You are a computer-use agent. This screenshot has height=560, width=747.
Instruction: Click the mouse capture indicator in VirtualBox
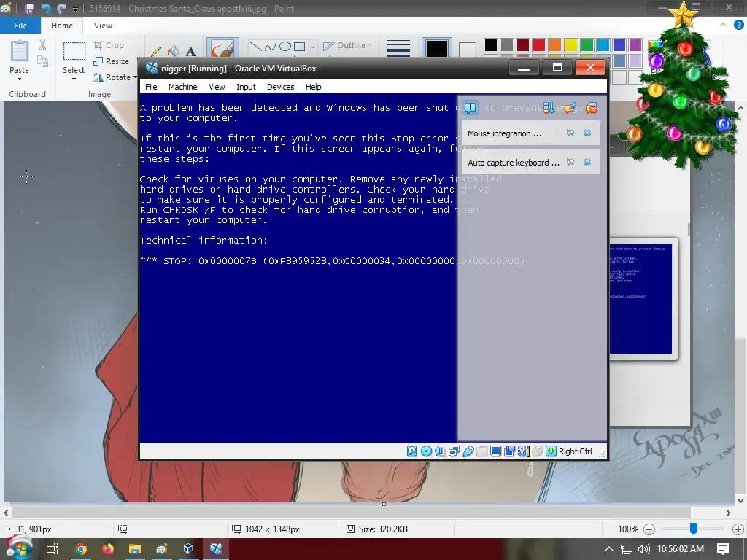(537, 451)
